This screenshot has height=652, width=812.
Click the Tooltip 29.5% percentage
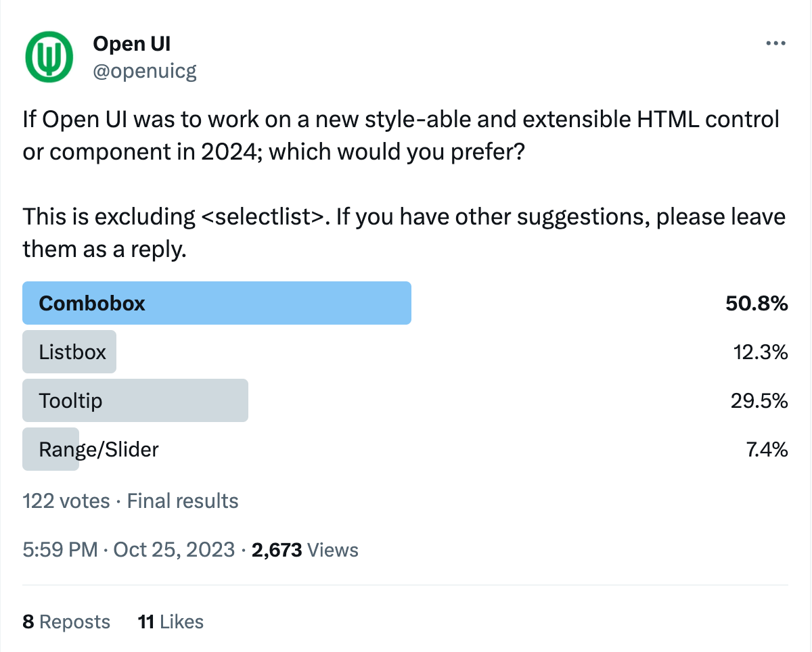759,400
